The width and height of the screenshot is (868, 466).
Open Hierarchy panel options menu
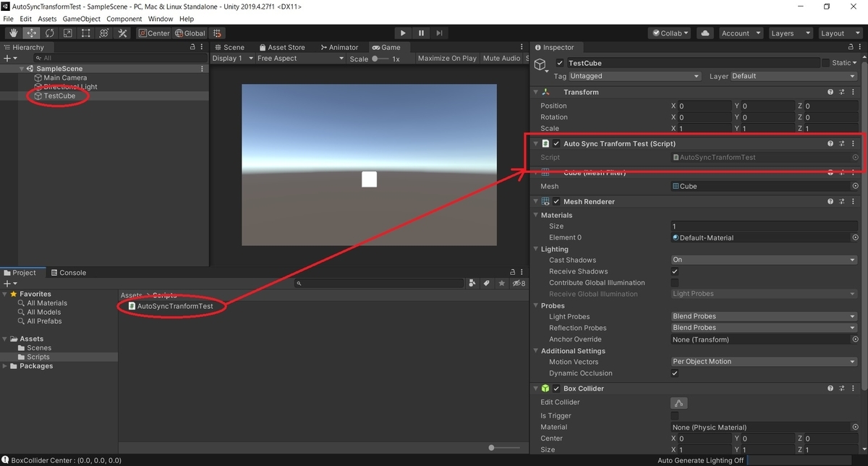point(203,47)
